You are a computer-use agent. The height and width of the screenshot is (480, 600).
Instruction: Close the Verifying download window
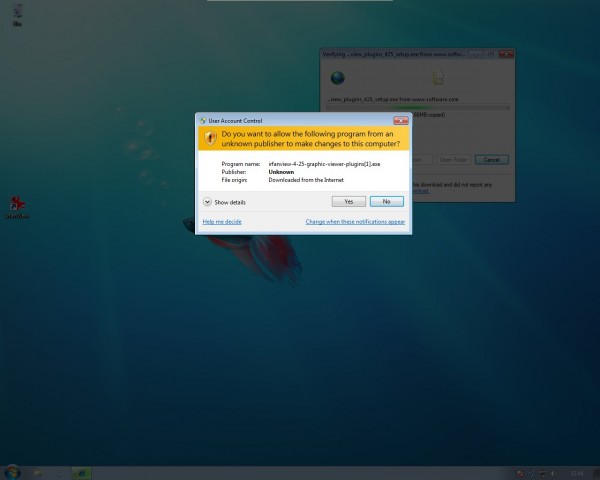pyautogui.click(x=506, y=54)
